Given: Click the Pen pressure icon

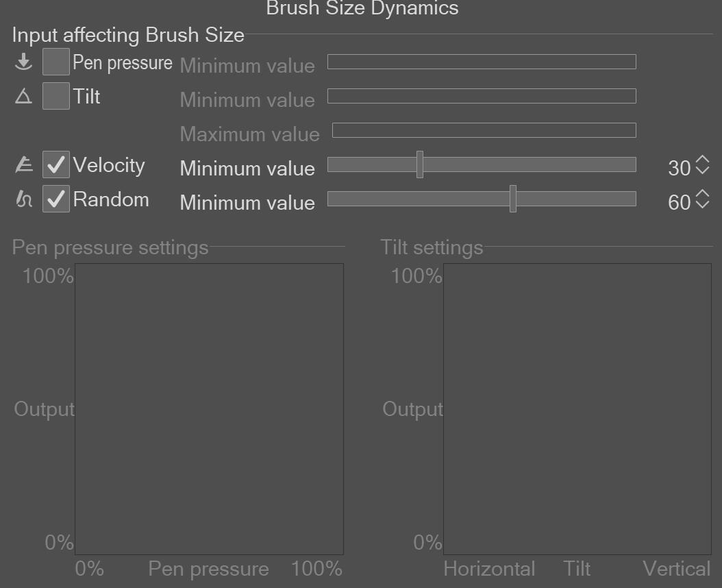Looking at the screenshot, I should pyautogui.click(x=23, y=62).
